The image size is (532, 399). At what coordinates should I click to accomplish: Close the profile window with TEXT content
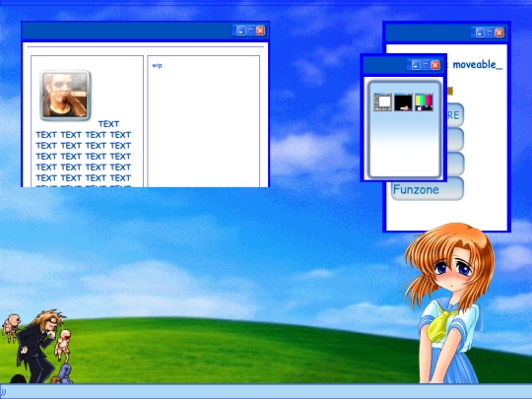click(x=260, y=31)
